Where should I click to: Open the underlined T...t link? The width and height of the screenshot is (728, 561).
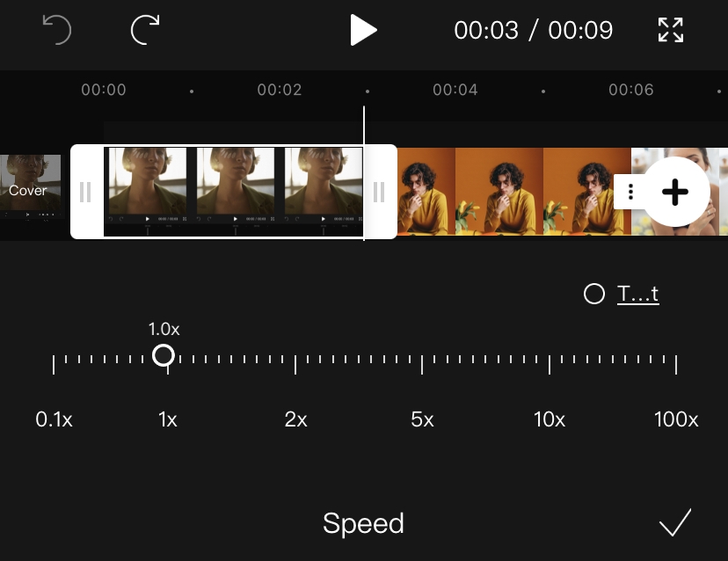638,294
